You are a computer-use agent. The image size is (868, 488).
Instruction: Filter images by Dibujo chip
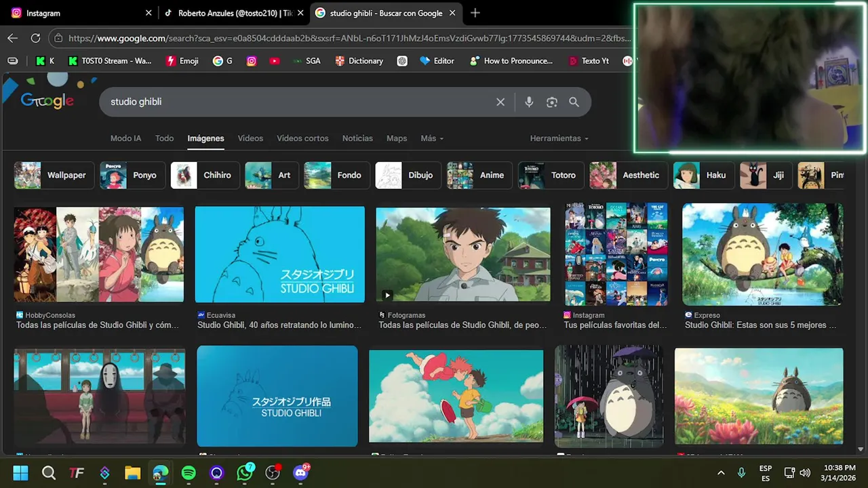[x=408, y=175]
